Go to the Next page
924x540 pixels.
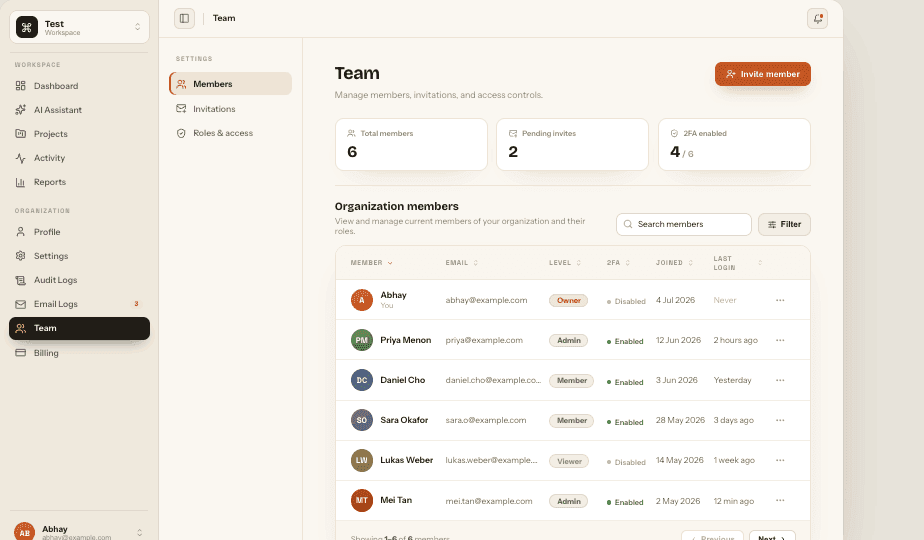point(772,536)
